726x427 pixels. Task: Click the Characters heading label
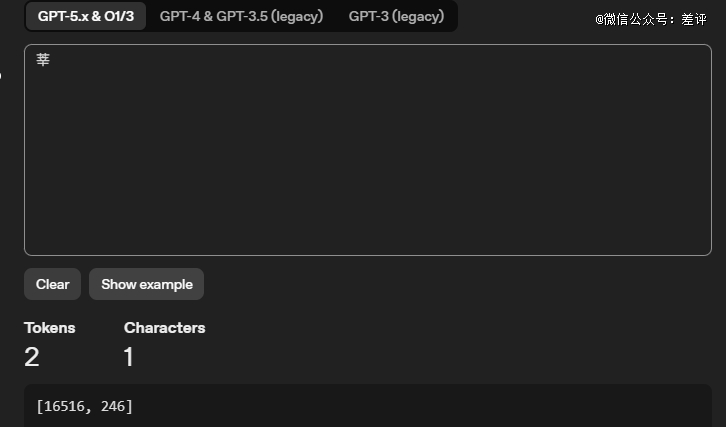point(164,328)
